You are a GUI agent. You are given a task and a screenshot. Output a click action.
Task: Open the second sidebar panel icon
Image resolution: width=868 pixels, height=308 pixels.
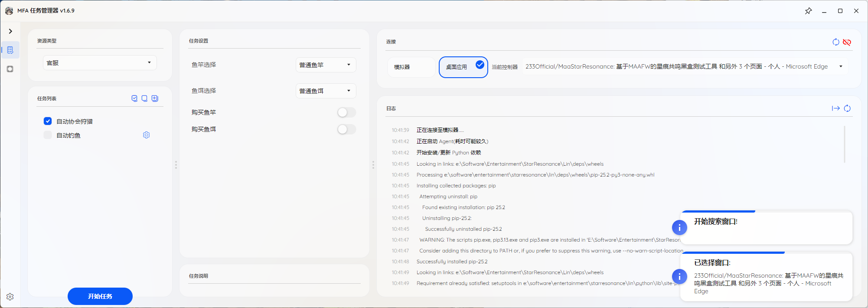[x=10, y=69]
